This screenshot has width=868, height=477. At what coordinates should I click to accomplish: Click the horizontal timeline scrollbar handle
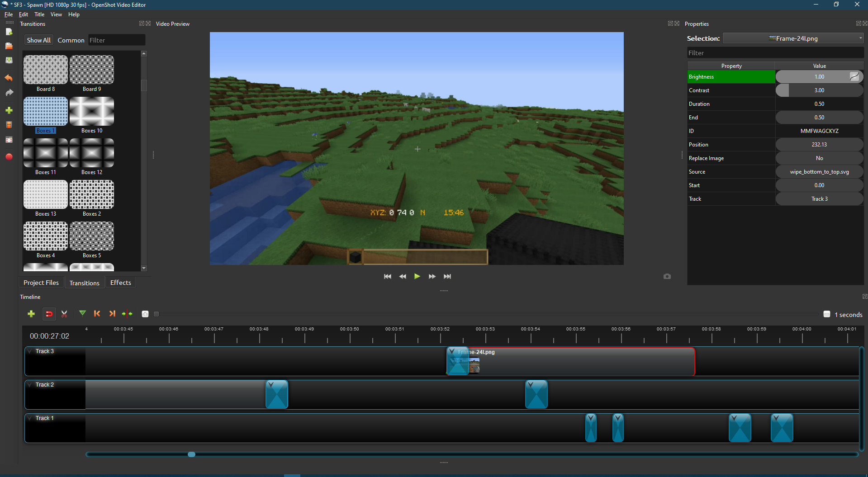[x=191, y=454]
